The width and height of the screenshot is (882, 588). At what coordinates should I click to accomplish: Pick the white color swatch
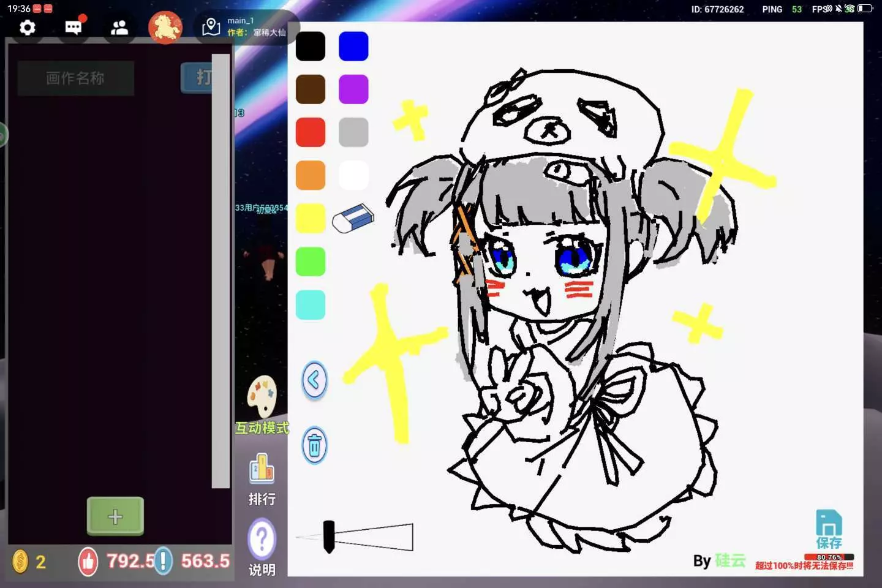(353, 176)
